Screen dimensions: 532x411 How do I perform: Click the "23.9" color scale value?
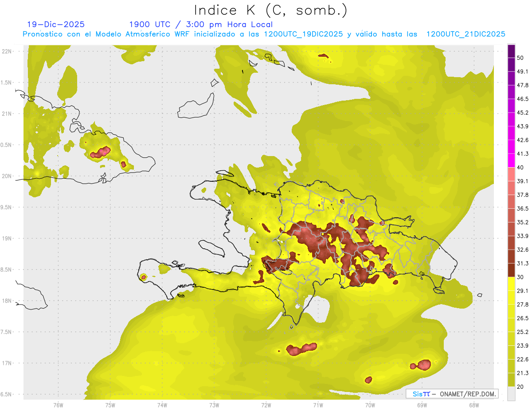coord(523,345)
